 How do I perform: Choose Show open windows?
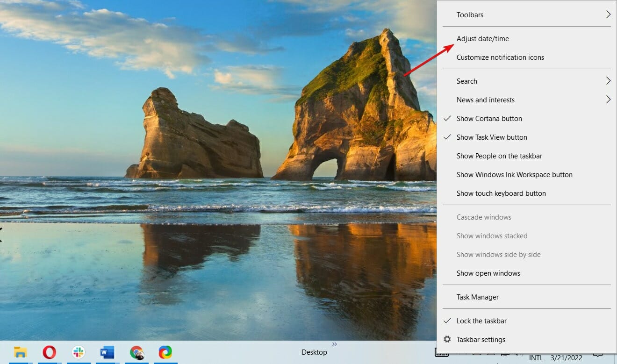pos(527,273)
